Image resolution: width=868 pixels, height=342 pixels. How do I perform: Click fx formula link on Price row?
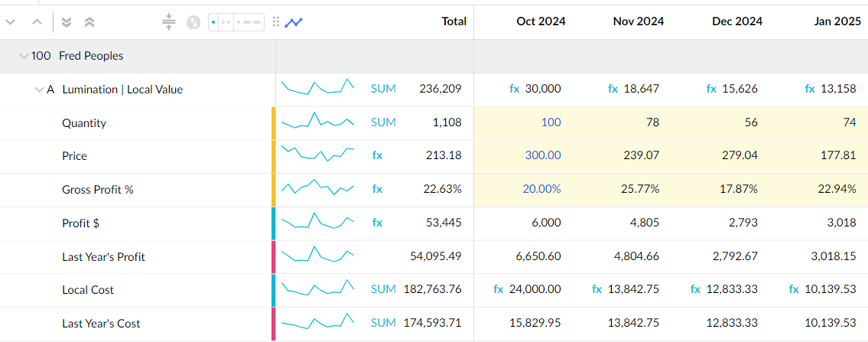coord(377,156)
